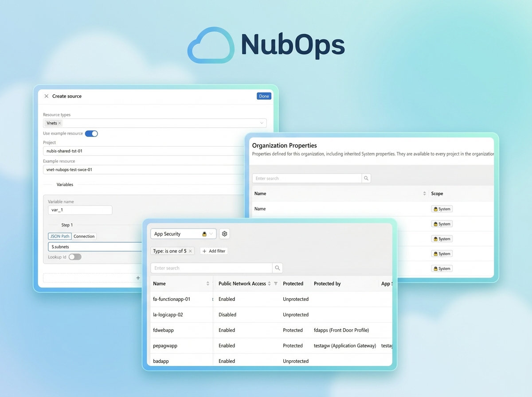Click the magnifier icon in Organization Properties search
The width and height of the screenshot is (532, 397).
point(366,178)
